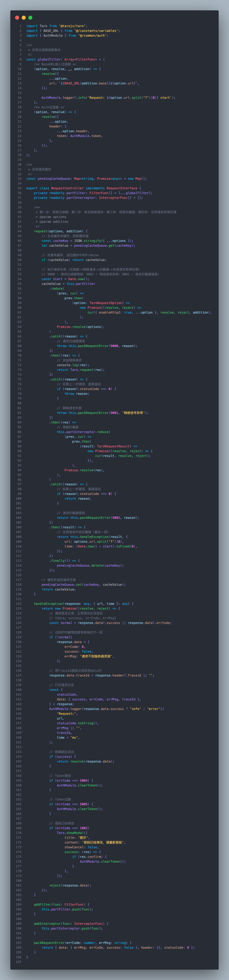Click "errMsg: '请求不到服务器资源',"
Screen dimensions: 229x980
point(89,656)
